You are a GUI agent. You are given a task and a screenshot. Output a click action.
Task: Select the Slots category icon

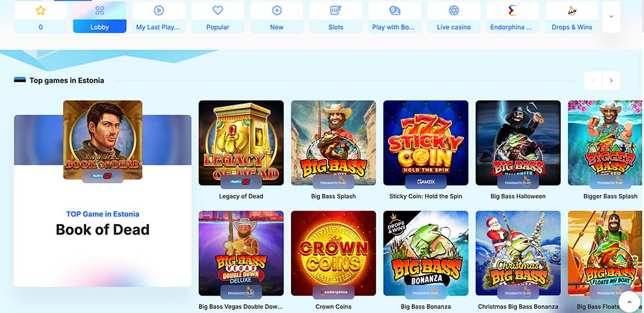[x=336, y=11]
